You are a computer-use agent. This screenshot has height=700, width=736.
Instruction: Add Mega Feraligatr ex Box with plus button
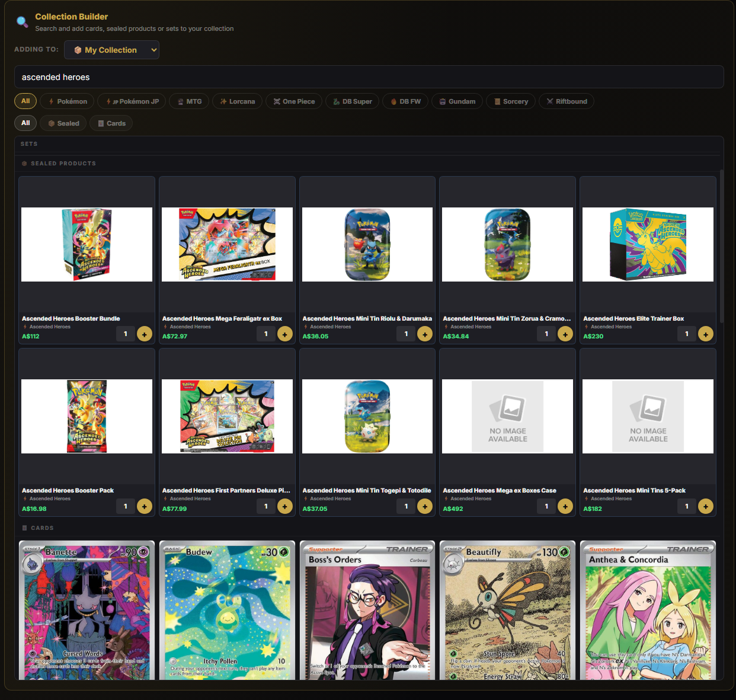point(285,334)
